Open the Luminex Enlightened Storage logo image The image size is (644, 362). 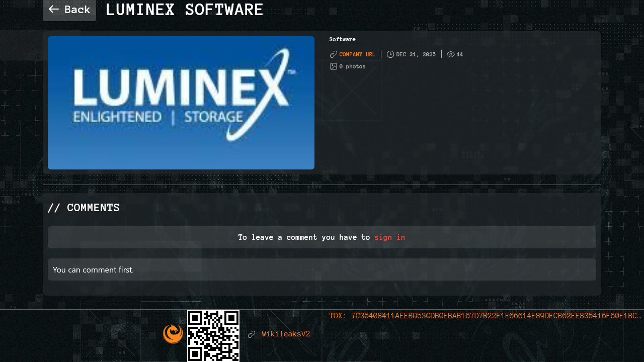pos(181,103)
